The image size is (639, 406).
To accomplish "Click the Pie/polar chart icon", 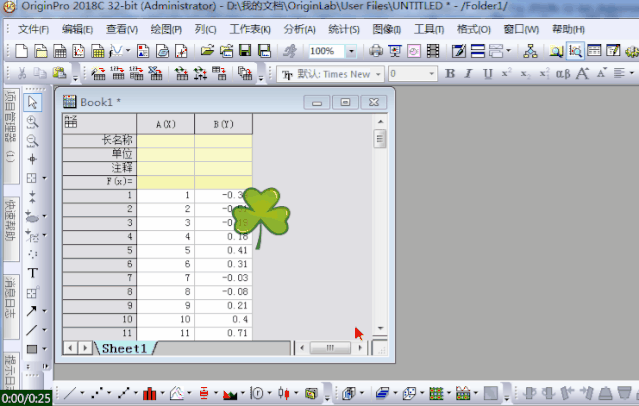I will click(257, 393).
